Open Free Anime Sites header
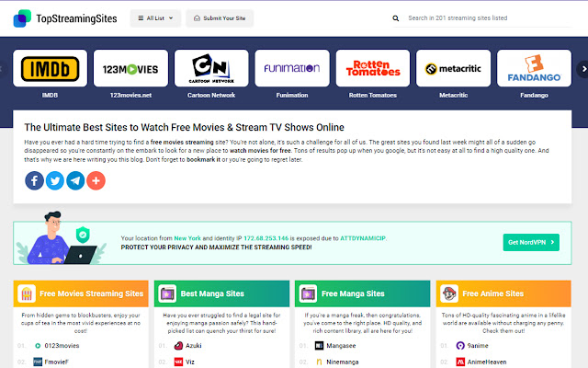The height and width of the screenshot is (368, 588). coord(503,293)
